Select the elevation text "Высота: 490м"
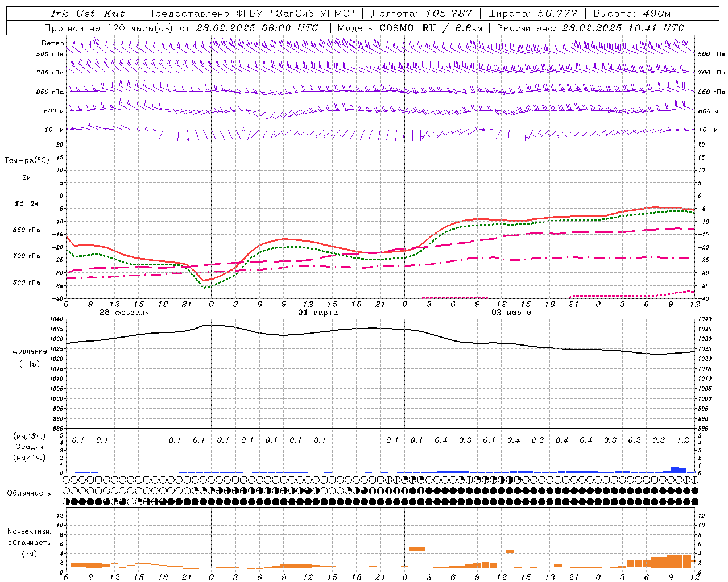This screenshot has height=582, width=728. point(632,14)
